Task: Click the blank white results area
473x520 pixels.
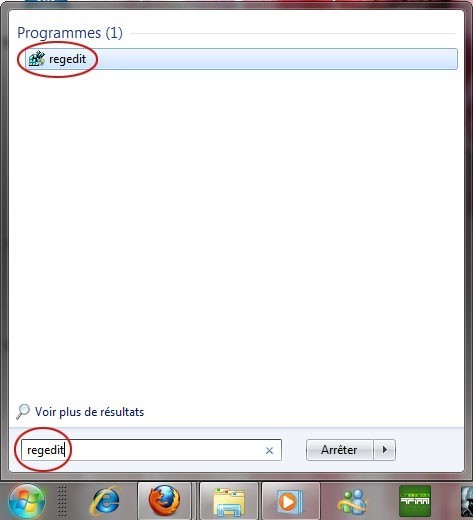Action: tap(236, 233)
